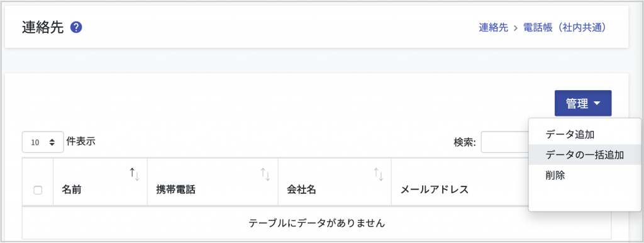644x243 pixels.
Task: Choose データの一括追加 menu entry
Action: [x=585, y=155]
